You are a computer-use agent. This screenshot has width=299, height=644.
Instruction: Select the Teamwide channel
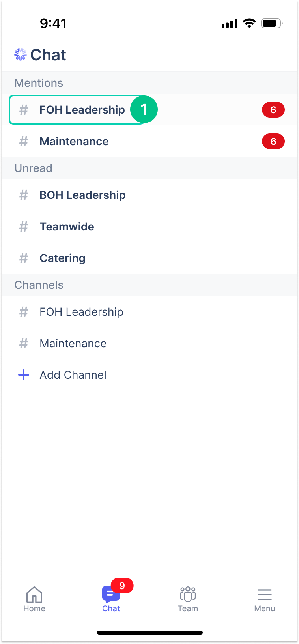click(67, 227)
